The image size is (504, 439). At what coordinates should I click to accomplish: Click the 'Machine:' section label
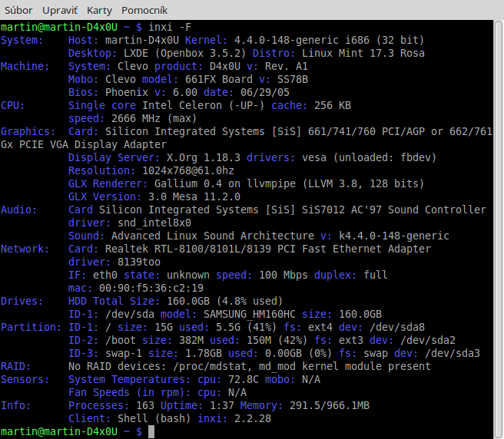pos(26,66)
